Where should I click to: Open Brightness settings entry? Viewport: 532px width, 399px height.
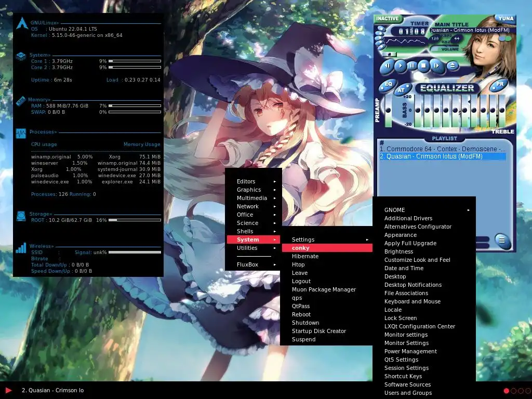(424, 252)
